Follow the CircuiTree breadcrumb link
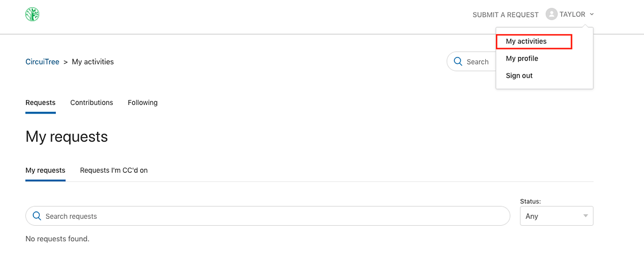The width and height of the screenshot is (644, 258). point(43,62)
